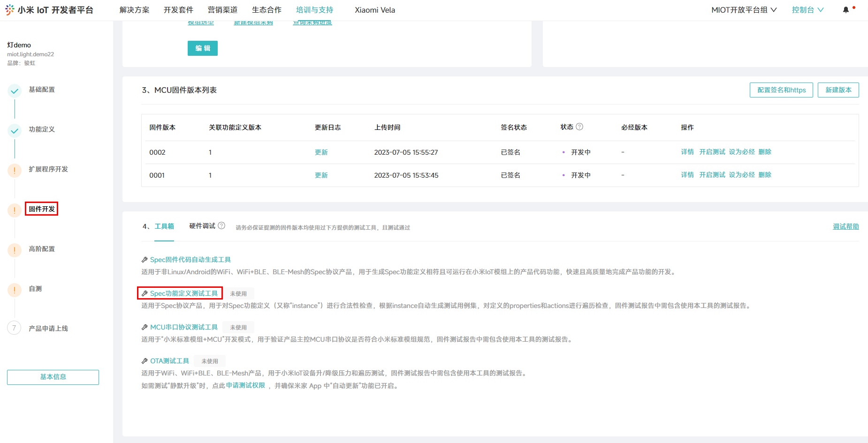Screen dimensions: 868x443
Task: Click the wrench icon before OTA测试工具
Action: 145,361
